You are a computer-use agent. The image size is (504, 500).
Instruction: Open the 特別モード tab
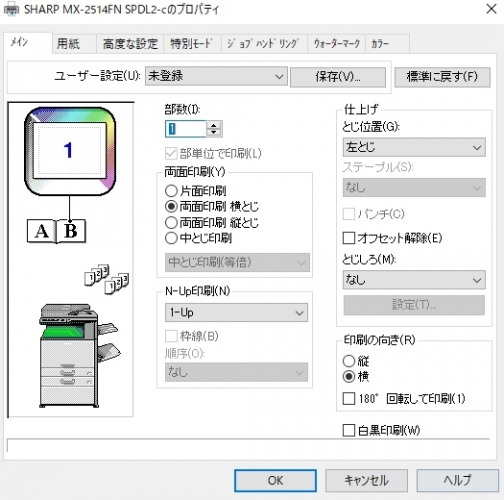coord(192,44)
